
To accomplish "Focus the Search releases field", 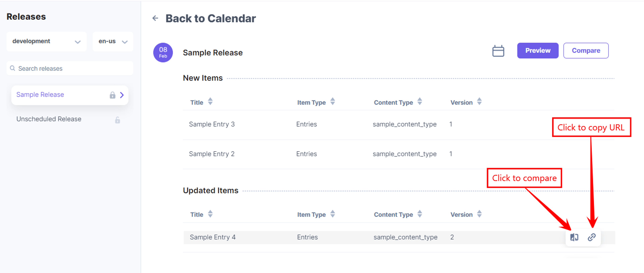I will [x=70, y=68].
